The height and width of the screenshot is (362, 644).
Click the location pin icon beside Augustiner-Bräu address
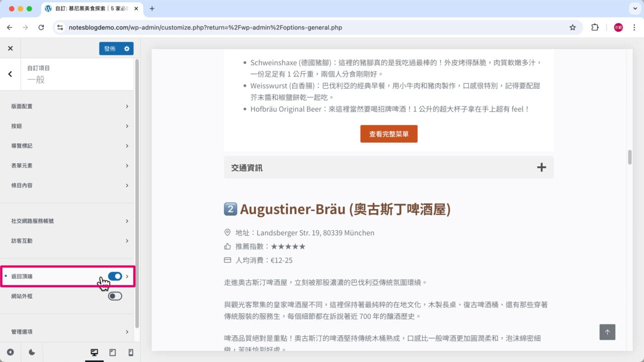point(227,232)
